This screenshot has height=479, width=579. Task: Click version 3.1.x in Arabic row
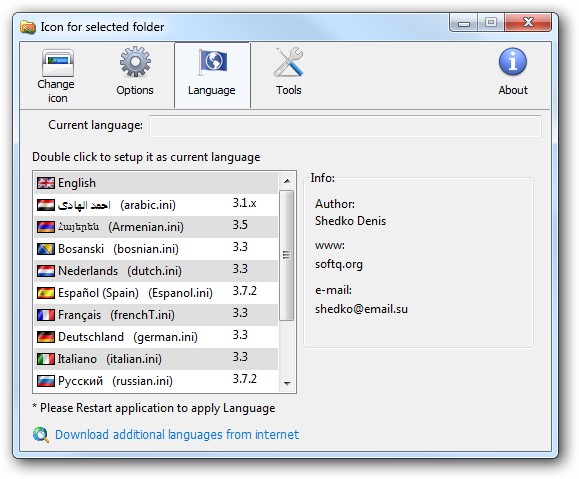[x=244, y=203]
